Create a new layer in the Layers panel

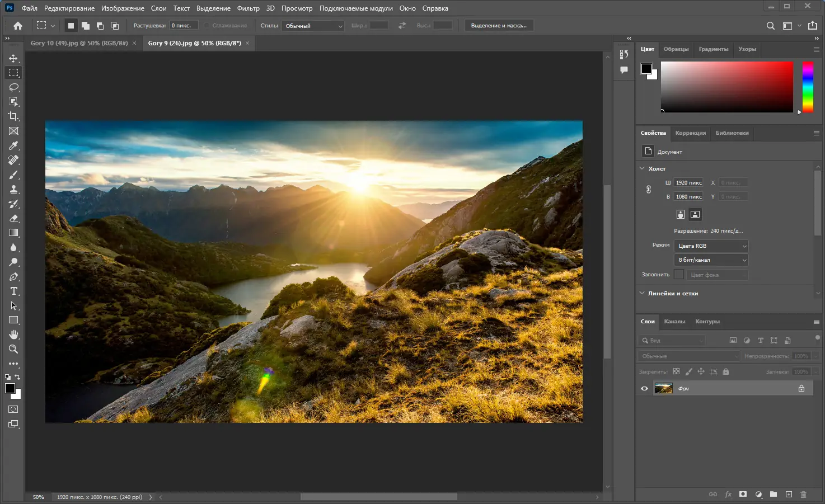789,494
